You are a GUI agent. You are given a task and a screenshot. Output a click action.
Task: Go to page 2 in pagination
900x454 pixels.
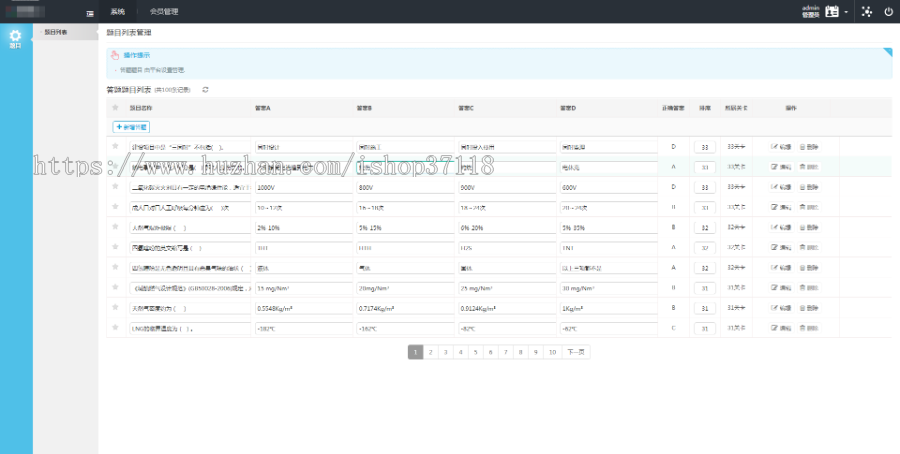point(431,352)
